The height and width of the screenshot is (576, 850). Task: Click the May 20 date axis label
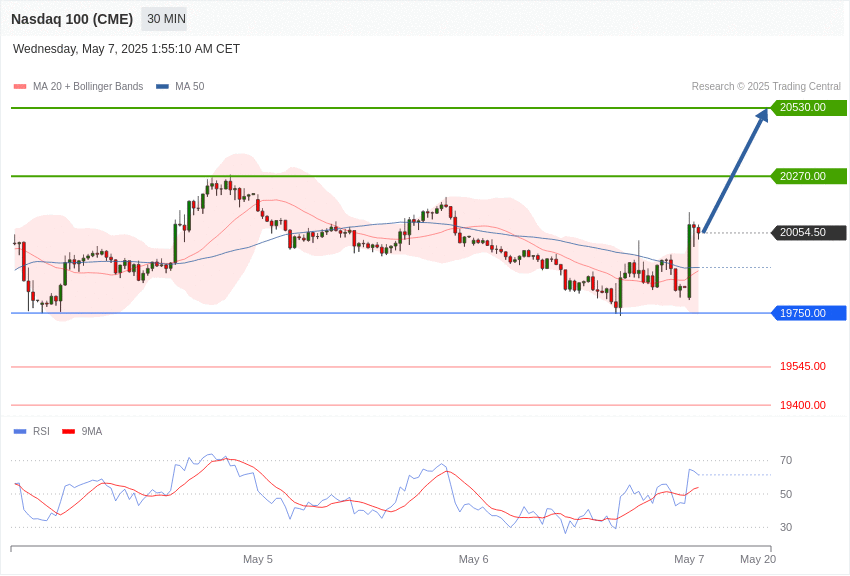(x=758, y=559)
